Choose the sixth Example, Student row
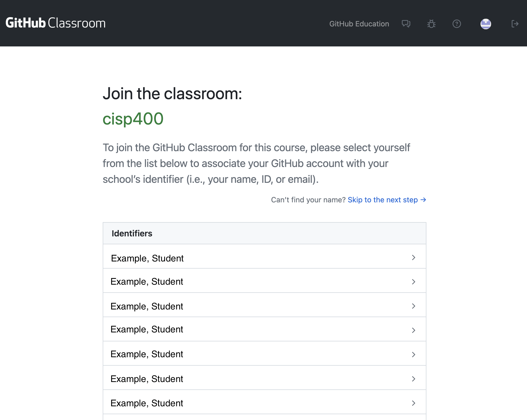 147,379
